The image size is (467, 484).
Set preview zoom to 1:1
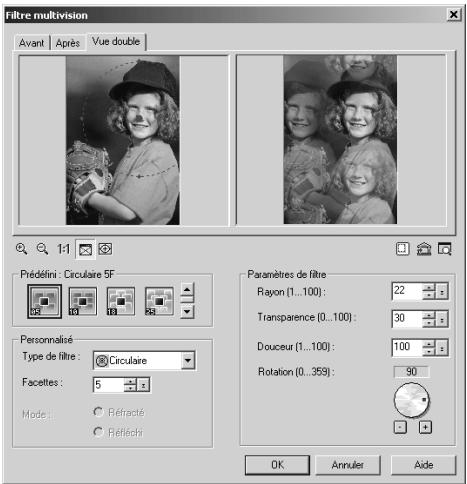(x=63, y=249)
